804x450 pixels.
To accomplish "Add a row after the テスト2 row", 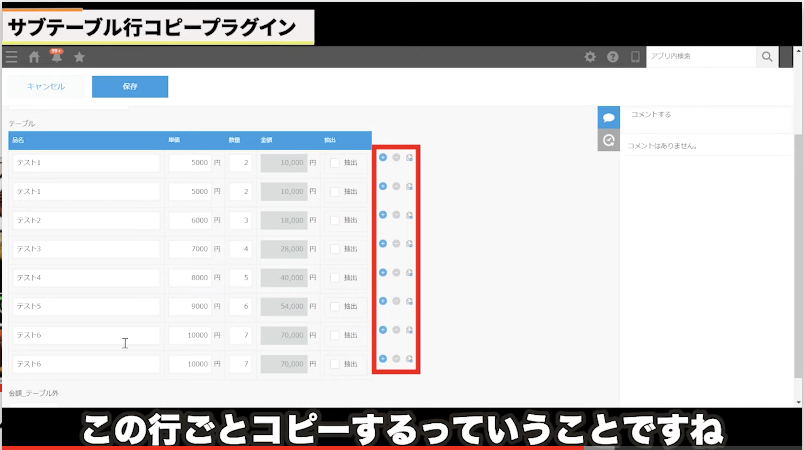I will click(x=383, y=214).
